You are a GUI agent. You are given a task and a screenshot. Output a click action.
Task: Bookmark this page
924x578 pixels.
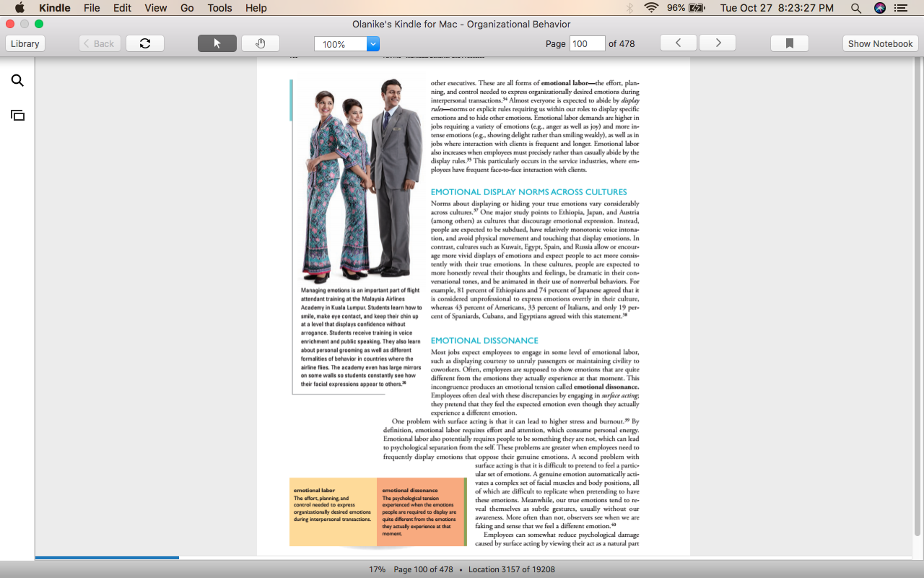790,43
